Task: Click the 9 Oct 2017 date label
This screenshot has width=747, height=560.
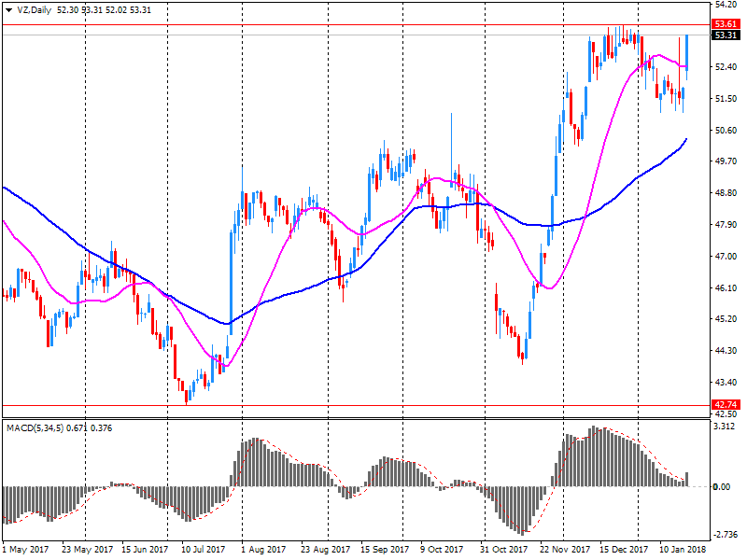Action: point(442,550)
